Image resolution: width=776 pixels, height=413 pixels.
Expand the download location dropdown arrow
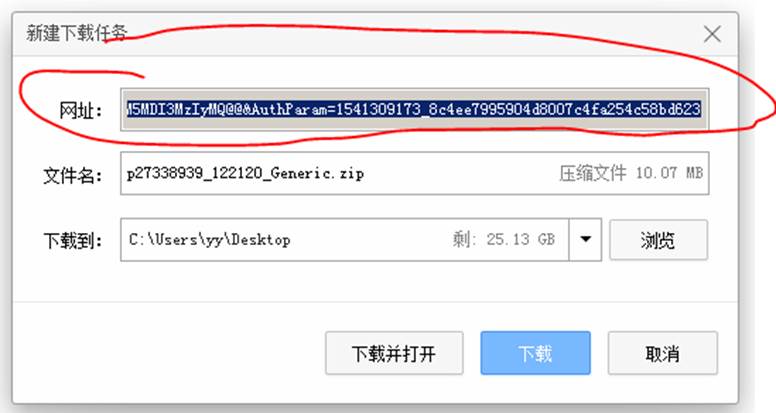(585, 240)
